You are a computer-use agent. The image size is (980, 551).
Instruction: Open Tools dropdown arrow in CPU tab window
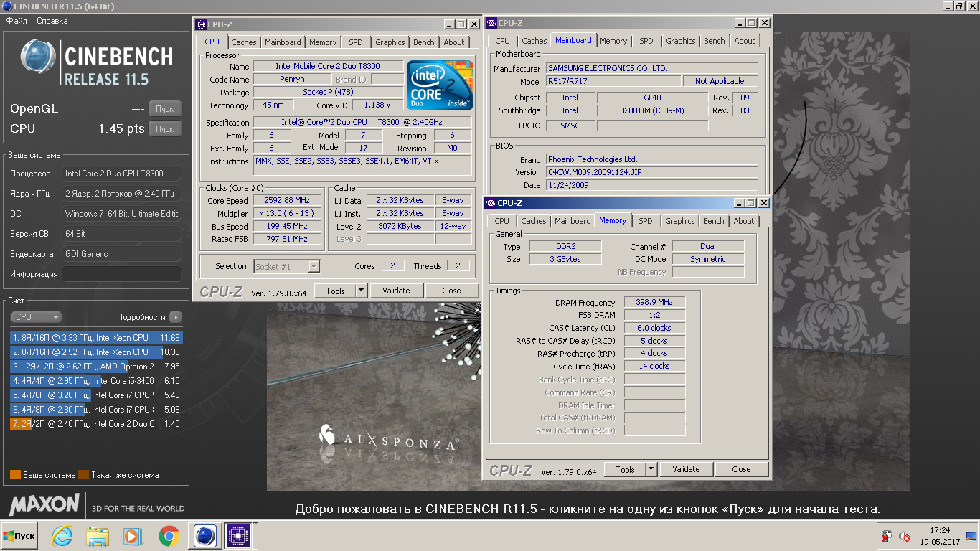pos(361,291)
